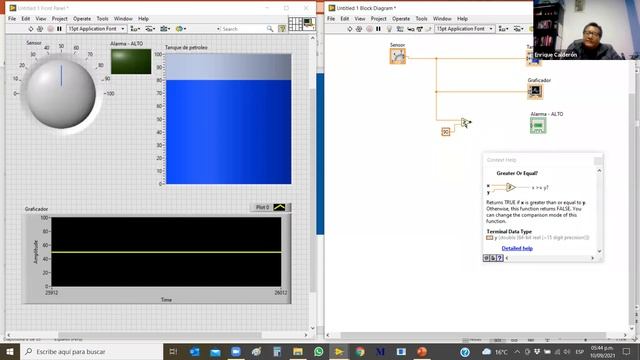Click the search magnifier icon in Front Panel

coord(270,29)
